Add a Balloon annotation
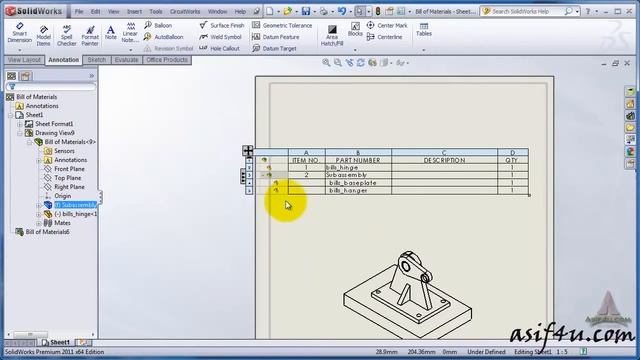The height and width of the screenshot is (360, 640). (x=158, y=25)
